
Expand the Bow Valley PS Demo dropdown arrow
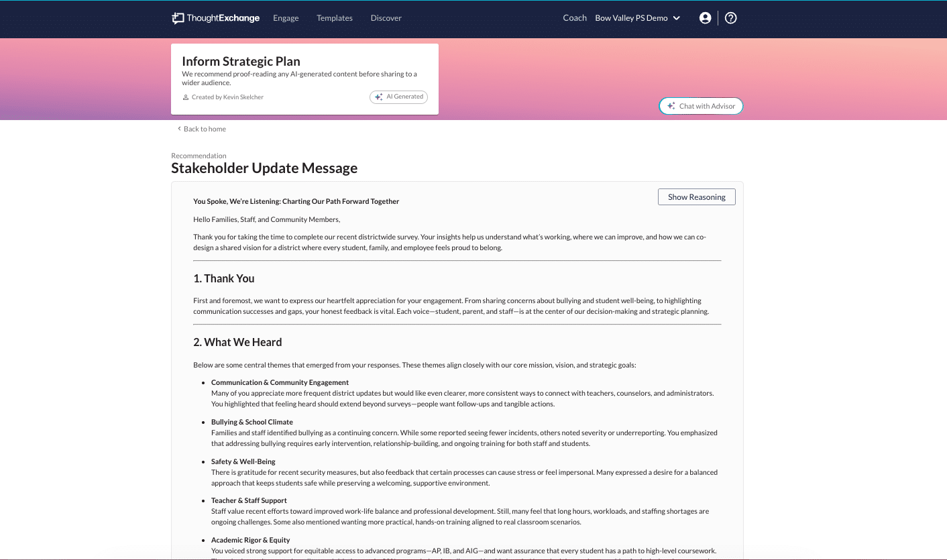click(677, 18)
